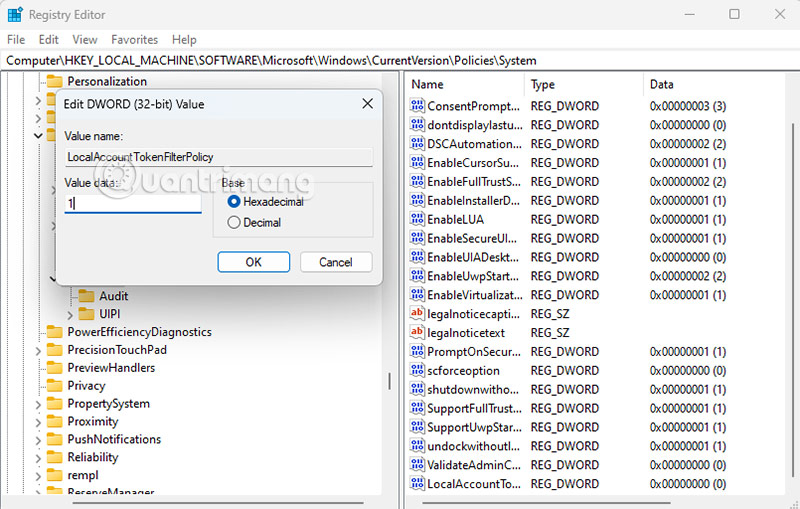Click the ConsentPrompt data value 0x00000003 (3)
The height and width of the screenshot is (509, 800).
point(688,106)
